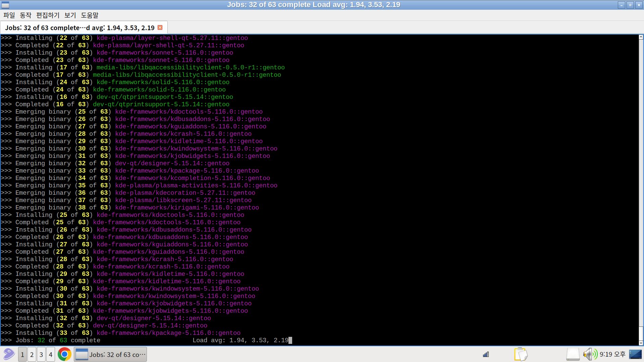
Task: Open the Gentoo start menu icon
Action: [x=9, y=354]
